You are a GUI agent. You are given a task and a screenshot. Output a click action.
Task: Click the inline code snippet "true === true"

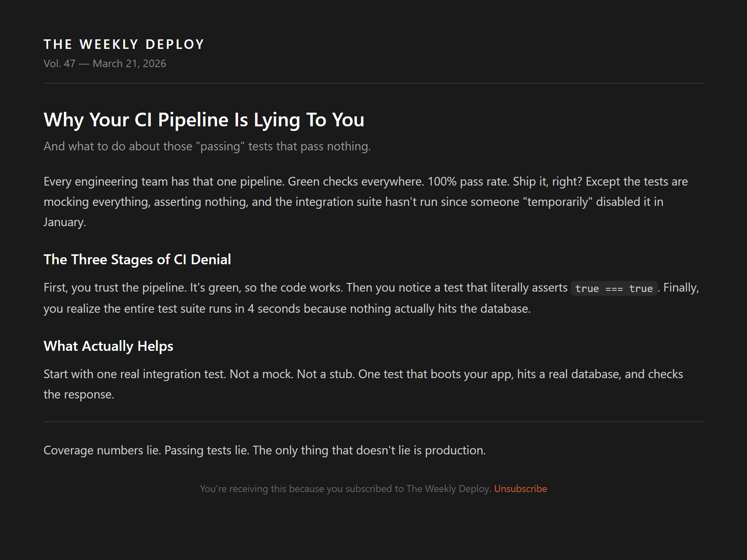[614, 288]
